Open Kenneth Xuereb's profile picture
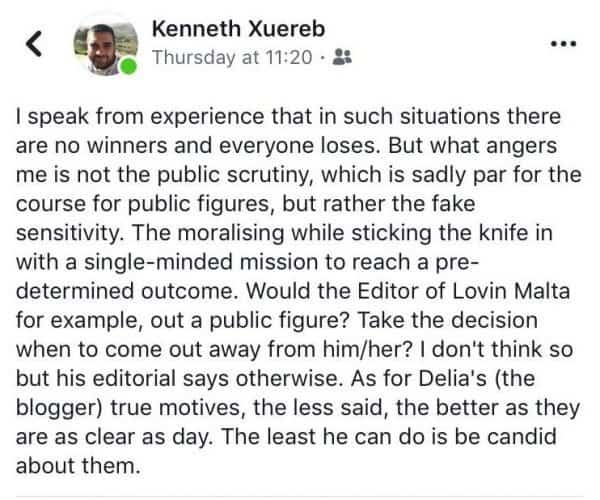 (x=101, y=46)
